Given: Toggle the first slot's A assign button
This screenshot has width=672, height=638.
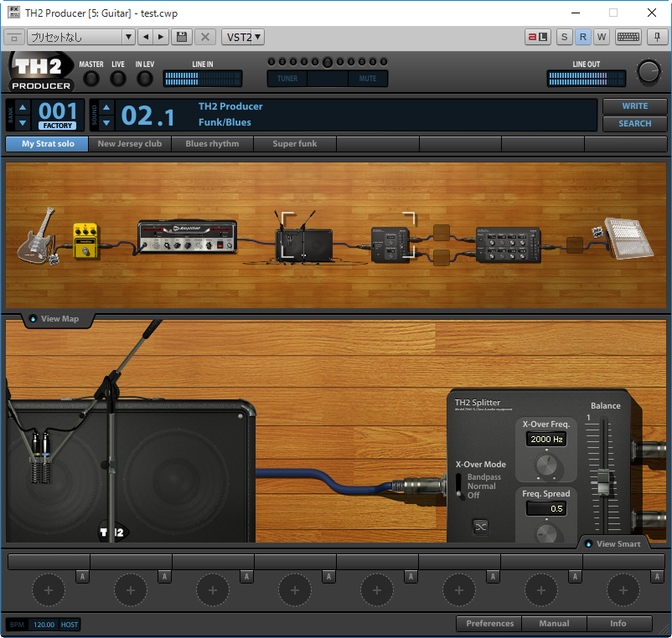Looking at the screenshot, I should (x=82, y=576).
